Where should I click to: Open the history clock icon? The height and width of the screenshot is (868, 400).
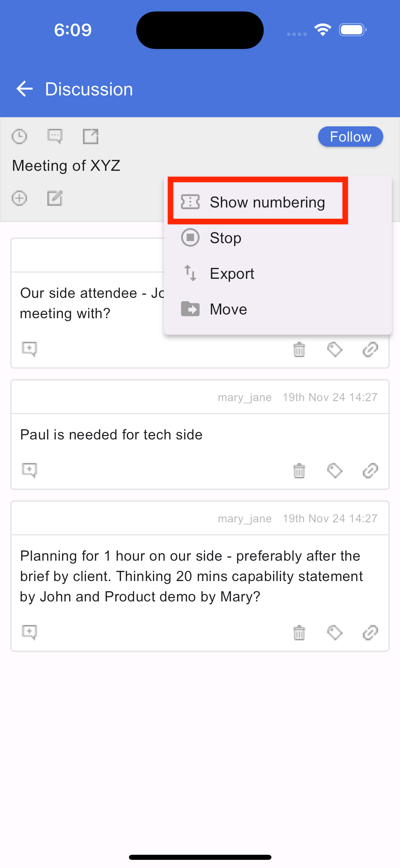(x=19, y=137)
